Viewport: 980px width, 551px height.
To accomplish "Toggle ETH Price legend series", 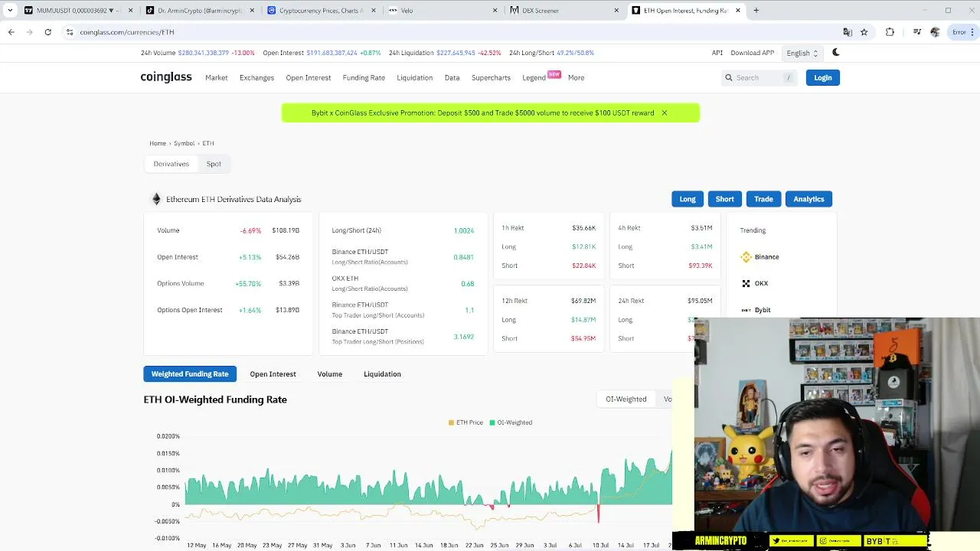I will 465,422.
